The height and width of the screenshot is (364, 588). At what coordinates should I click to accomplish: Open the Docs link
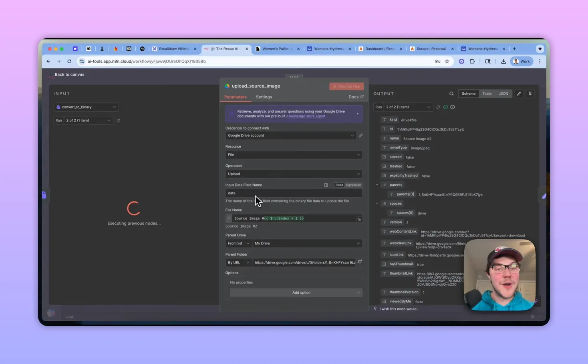[356, 97]
